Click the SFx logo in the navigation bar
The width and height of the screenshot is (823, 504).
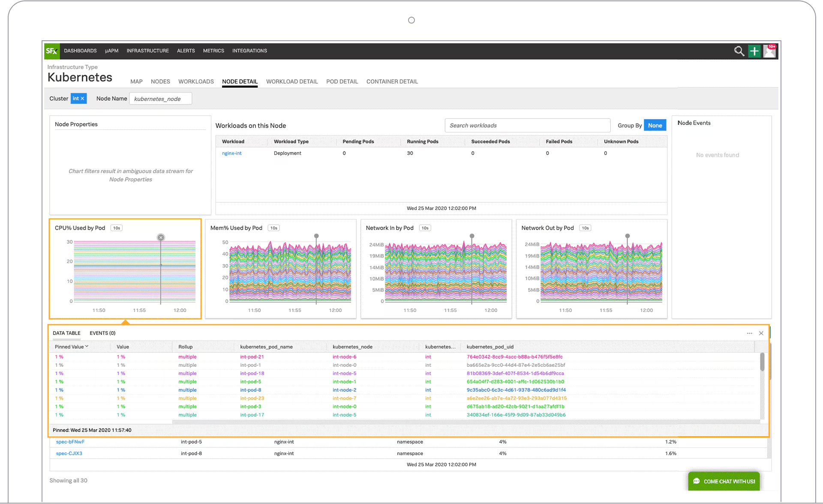pos(51,51)
